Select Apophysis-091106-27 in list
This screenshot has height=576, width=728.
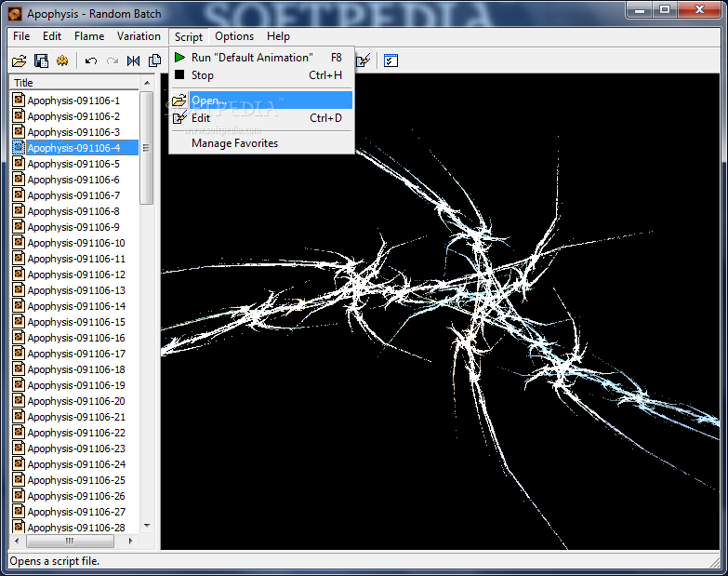(x=76, y=512)
